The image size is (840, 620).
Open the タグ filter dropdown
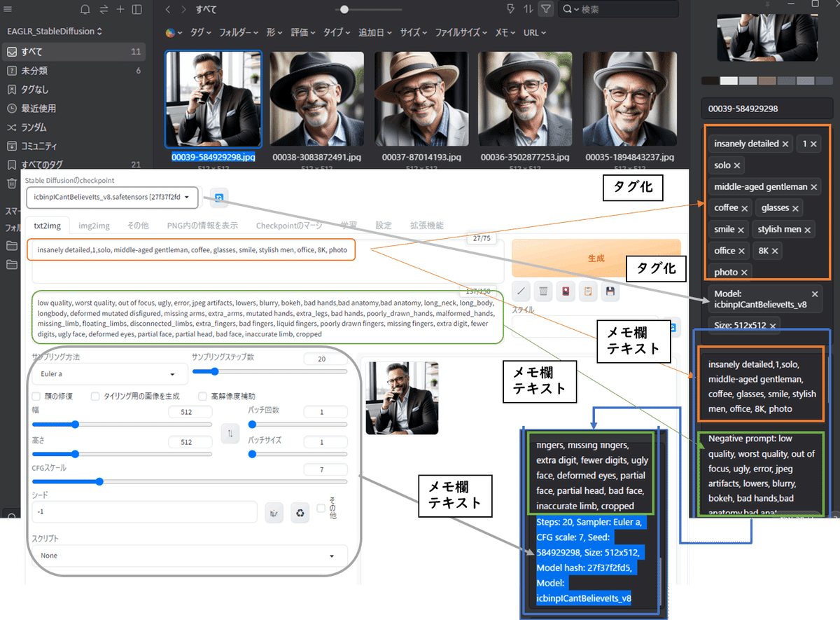click(201, 32)
